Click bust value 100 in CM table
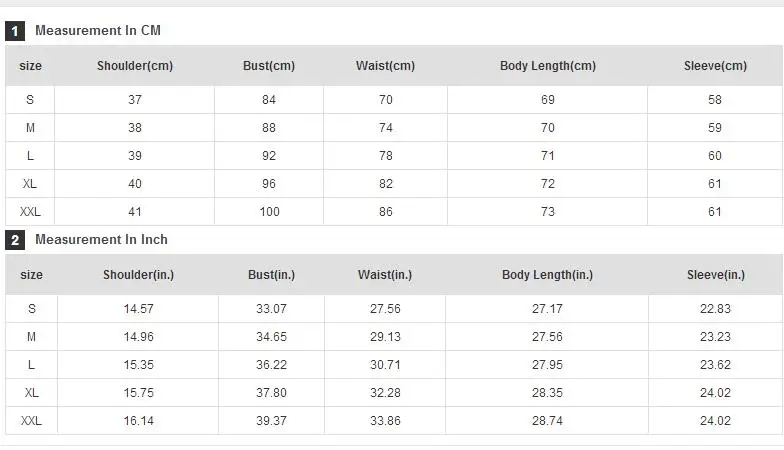Viewport: 784px width, 450px height. [x=270, y=212]
